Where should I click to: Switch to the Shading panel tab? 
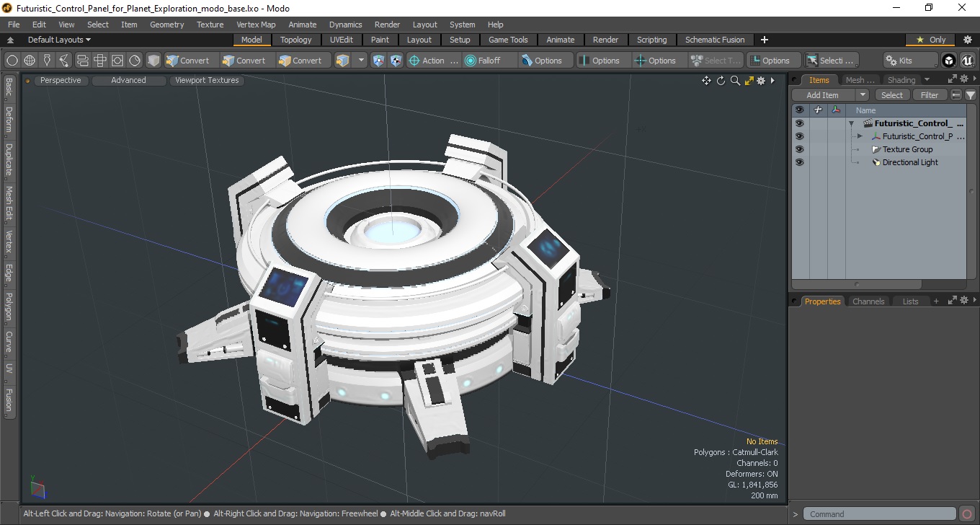[901, 80]
